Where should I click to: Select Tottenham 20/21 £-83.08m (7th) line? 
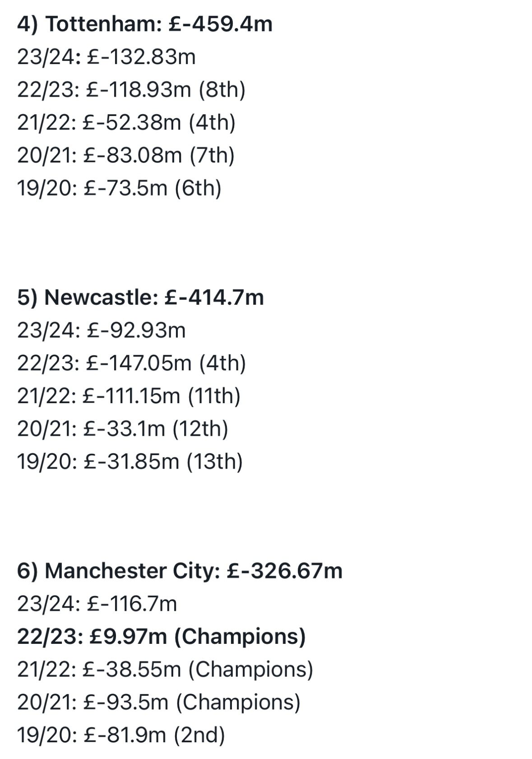(x=126, y=155)
